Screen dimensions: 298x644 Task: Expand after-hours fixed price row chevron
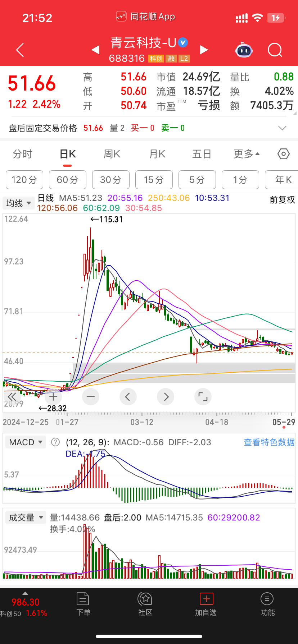(283, 128)
